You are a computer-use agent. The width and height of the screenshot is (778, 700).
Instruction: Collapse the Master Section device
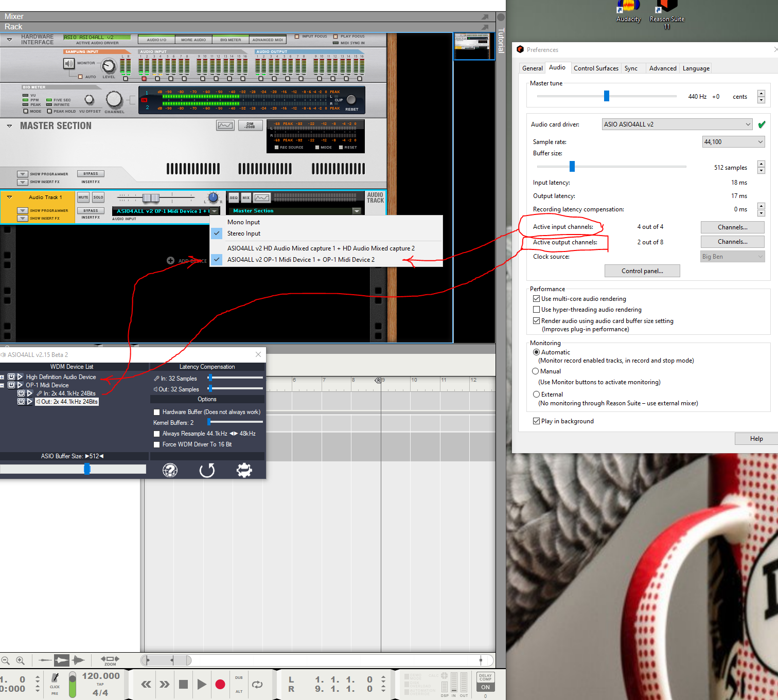9,125
